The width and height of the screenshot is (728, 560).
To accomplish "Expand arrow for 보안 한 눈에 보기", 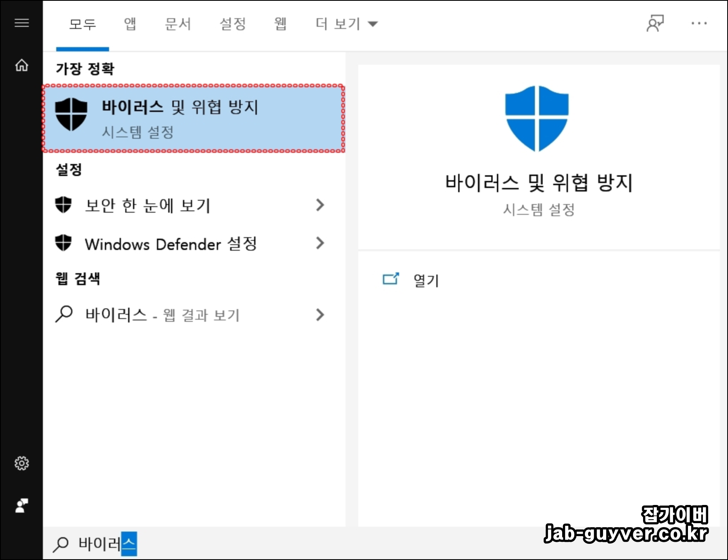I will [320, 205].
